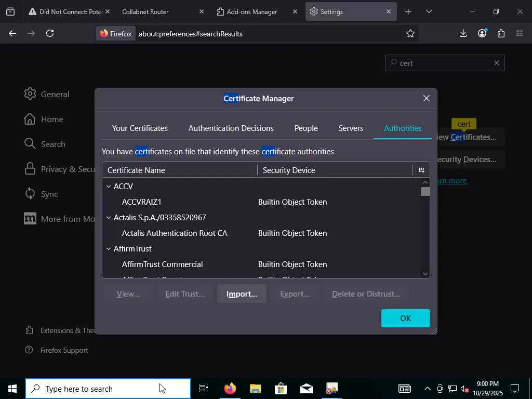Sort by Certificate Name column header
532x399 pixels.
[180, 170]
